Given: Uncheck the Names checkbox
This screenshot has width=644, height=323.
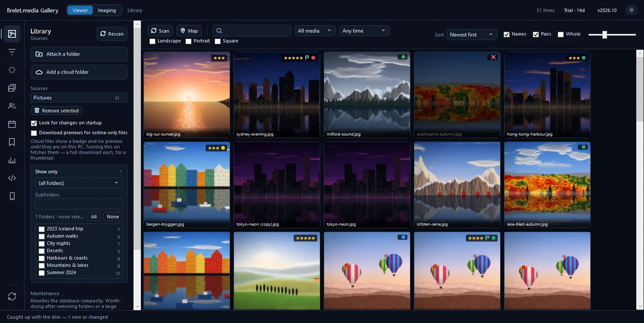Looking at the screenshot, I should point(507,34).
